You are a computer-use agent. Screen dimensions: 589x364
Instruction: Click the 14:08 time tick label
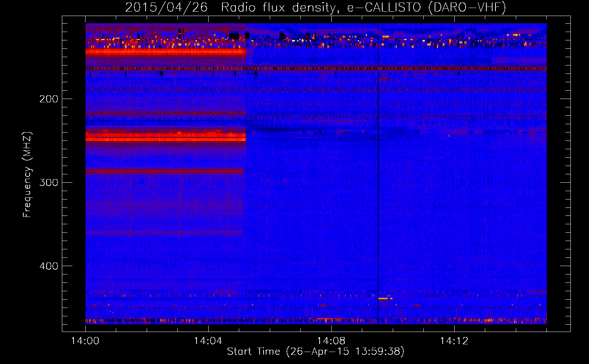coord(331,341)
